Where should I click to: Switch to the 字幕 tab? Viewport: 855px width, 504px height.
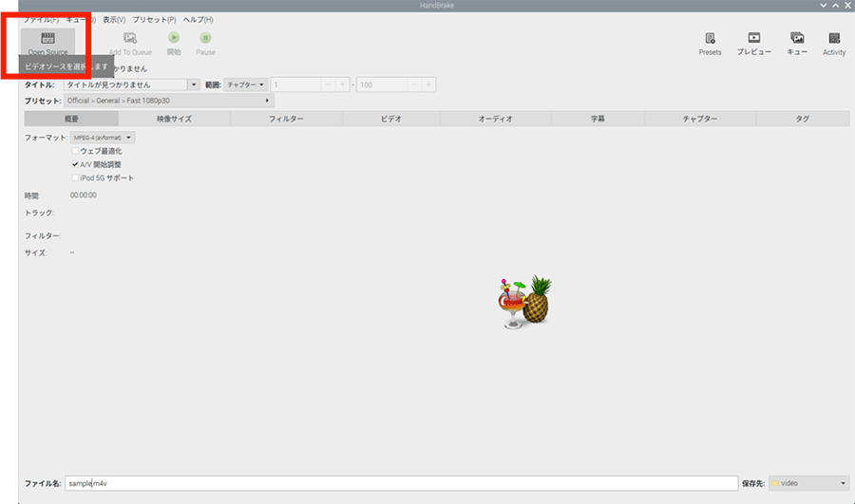pos(598,119)
